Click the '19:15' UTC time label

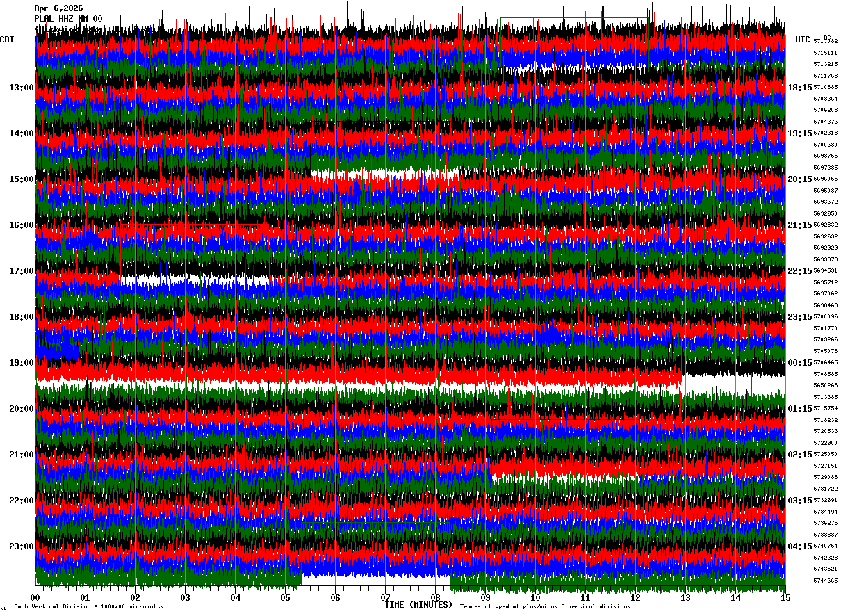799,133
